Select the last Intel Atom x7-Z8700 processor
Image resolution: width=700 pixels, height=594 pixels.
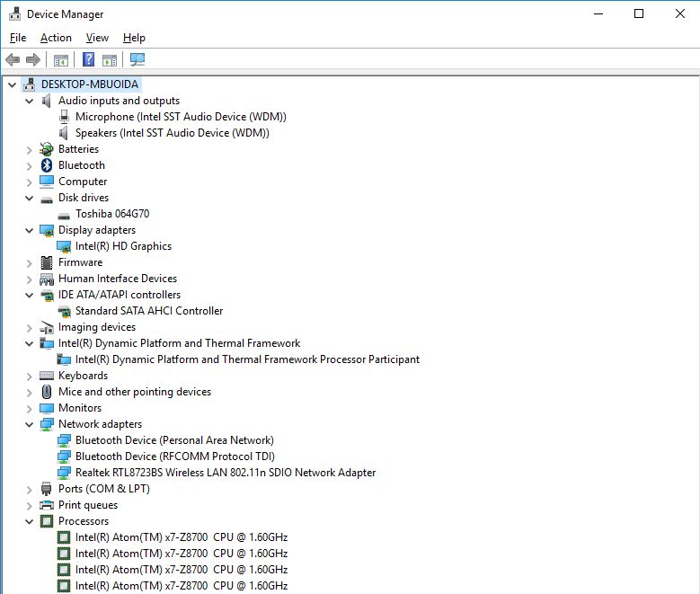tap(182, 586)
